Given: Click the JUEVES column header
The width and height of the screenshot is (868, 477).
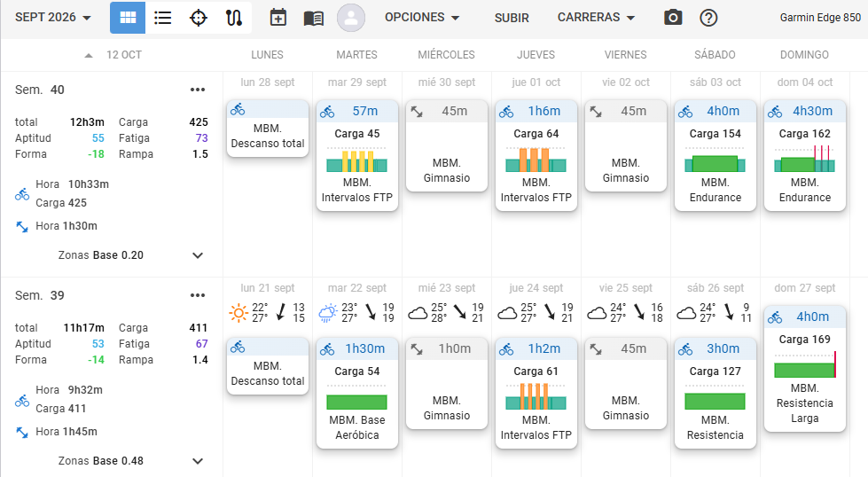Looking at the screenshot, I should [536, 55].
